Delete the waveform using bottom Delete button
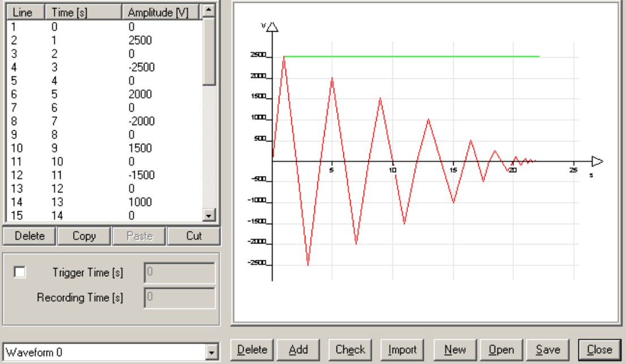 click(252, 350)
